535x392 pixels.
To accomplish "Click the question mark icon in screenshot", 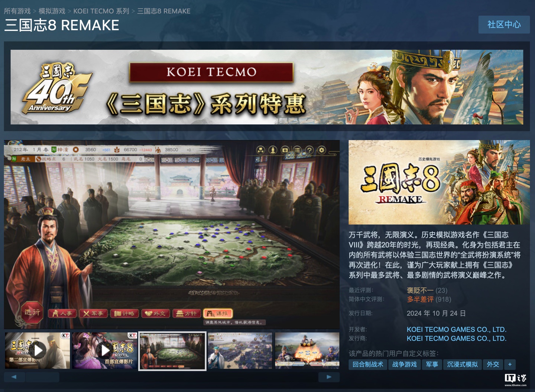I will (309, 150).
